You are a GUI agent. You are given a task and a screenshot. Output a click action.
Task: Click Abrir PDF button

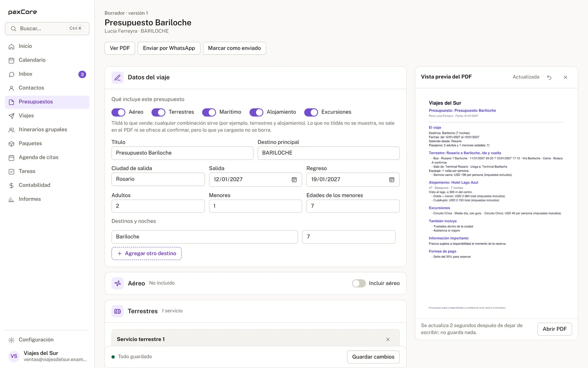pos(555,329)
